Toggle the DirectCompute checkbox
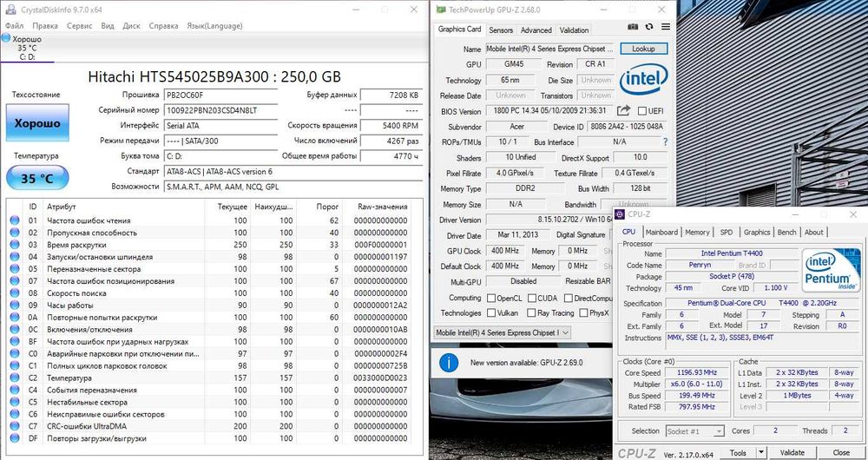The height and width of the screenshot is (460, 868). pos(569,299)
